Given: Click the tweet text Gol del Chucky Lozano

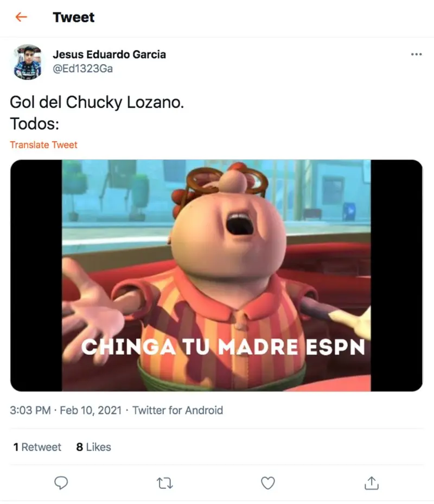Looking at the screenshot, I should (97, 103).
